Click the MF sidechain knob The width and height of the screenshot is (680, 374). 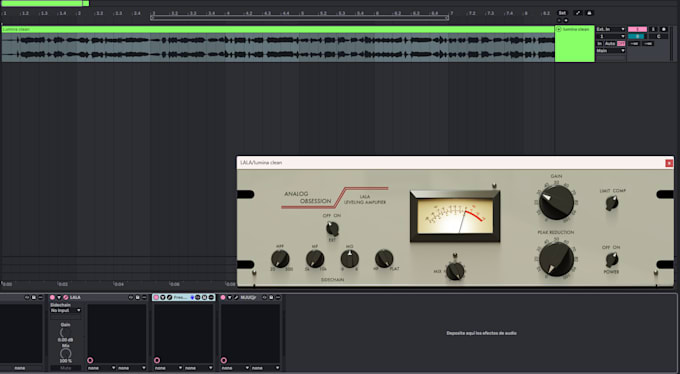click(x=315, y=259)
